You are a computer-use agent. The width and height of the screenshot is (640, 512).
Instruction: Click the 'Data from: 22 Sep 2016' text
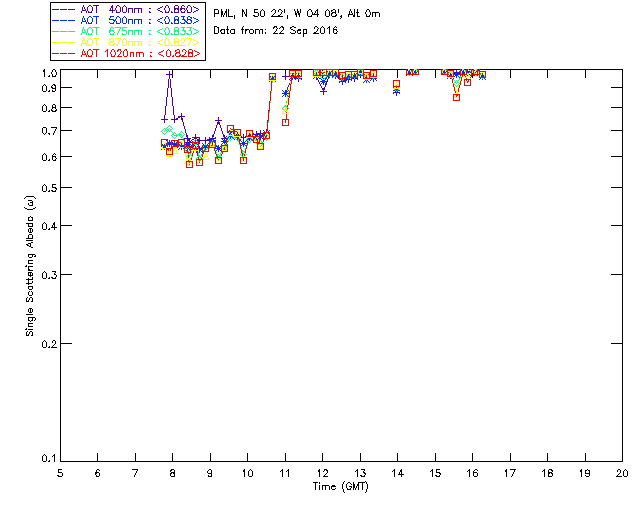[276, 31]
